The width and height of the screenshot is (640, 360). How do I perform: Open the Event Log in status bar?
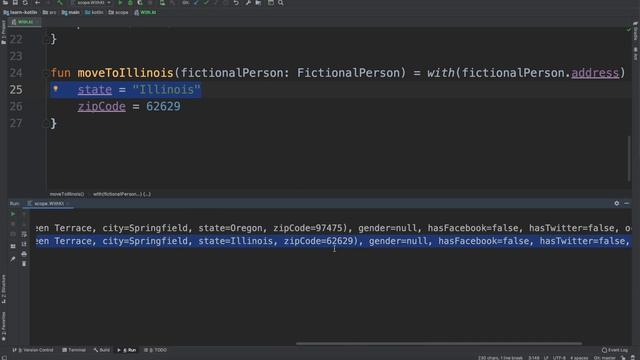tap(615, 350)
